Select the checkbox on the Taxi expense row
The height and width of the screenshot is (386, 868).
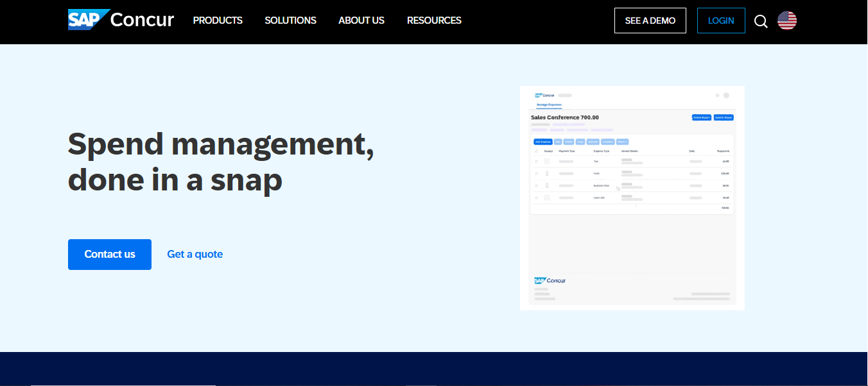pyautogui.click(x=537, y=160)
